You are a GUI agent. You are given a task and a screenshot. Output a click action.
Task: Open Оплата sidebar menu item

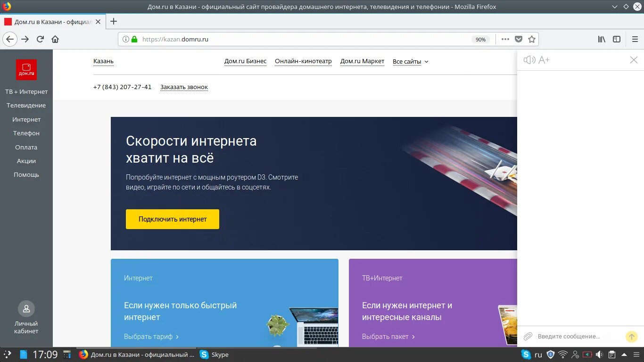(26, 147)
